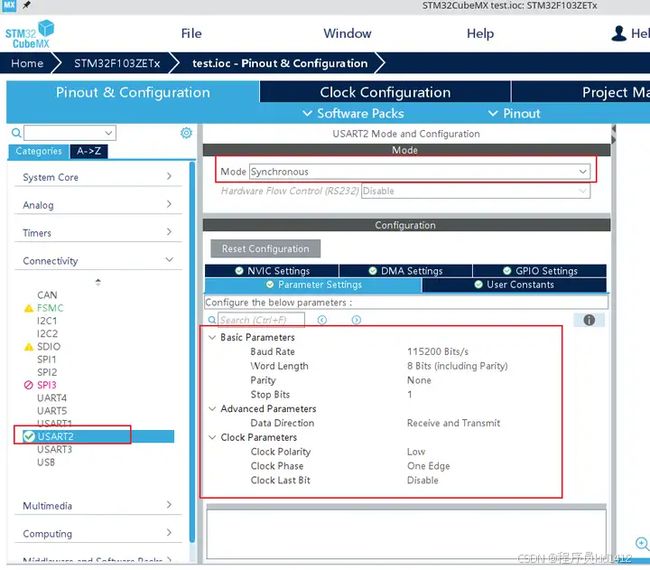Select USB in the peripheral list
650x570 pixels.
tap(46, 462)
